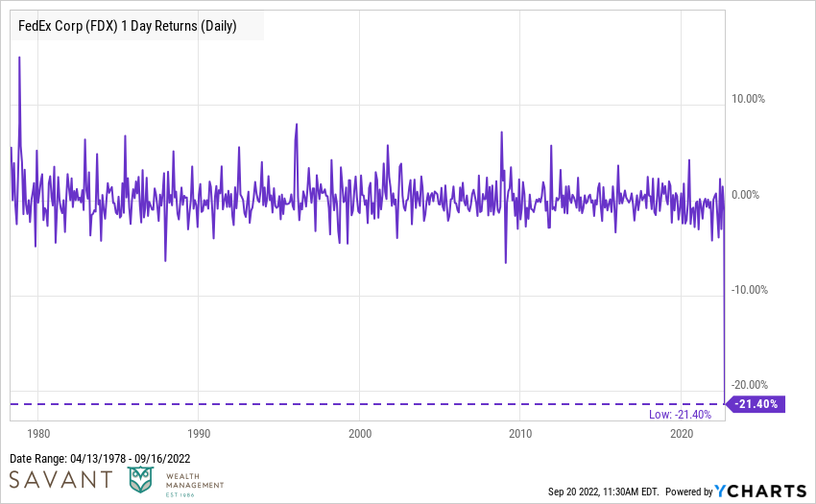Image resolution: width=816 pixels, height=504 pixels.
Task: Click the 2020 x-axis label
Action: pyautogui.click(x=682, y=434)
